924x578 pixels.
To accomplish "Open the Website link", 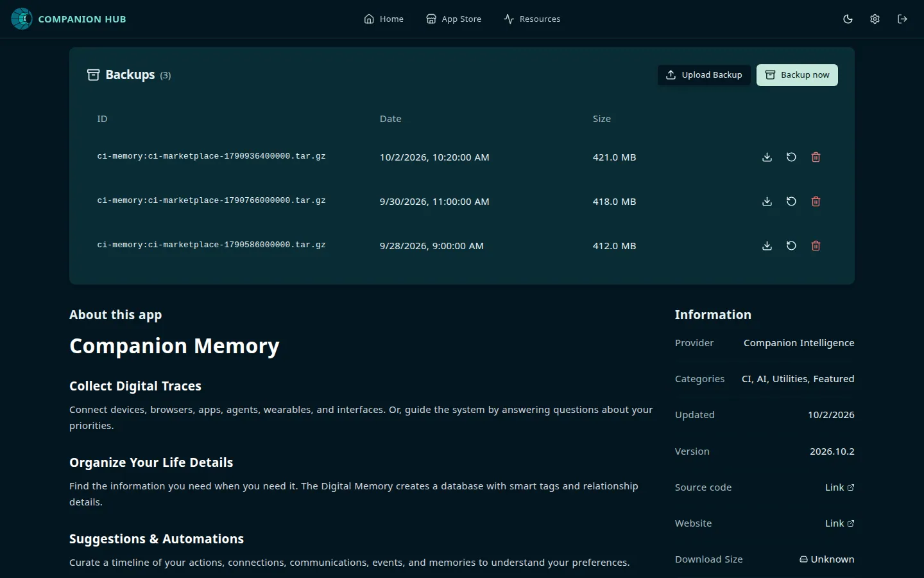I will 839,523.
